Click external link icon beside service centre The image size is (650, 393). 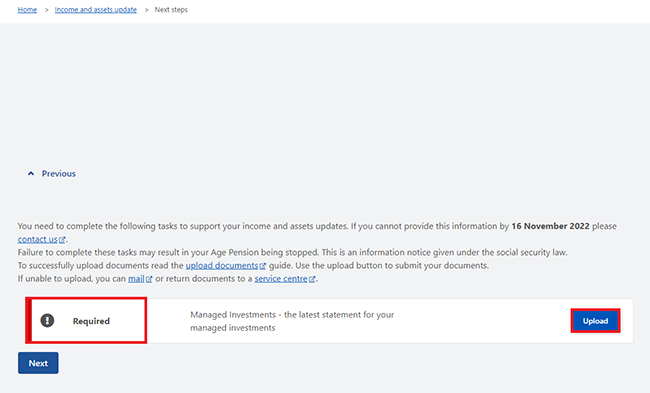(x=312, y=279)
